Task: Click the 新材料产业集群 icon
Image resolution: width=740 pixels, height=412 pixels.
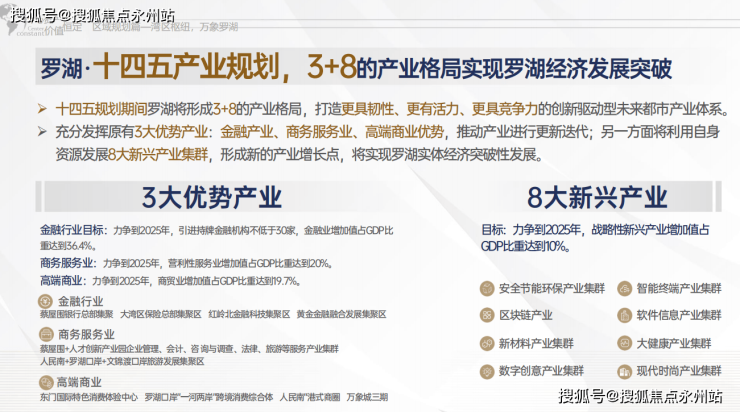Action: 487,343
